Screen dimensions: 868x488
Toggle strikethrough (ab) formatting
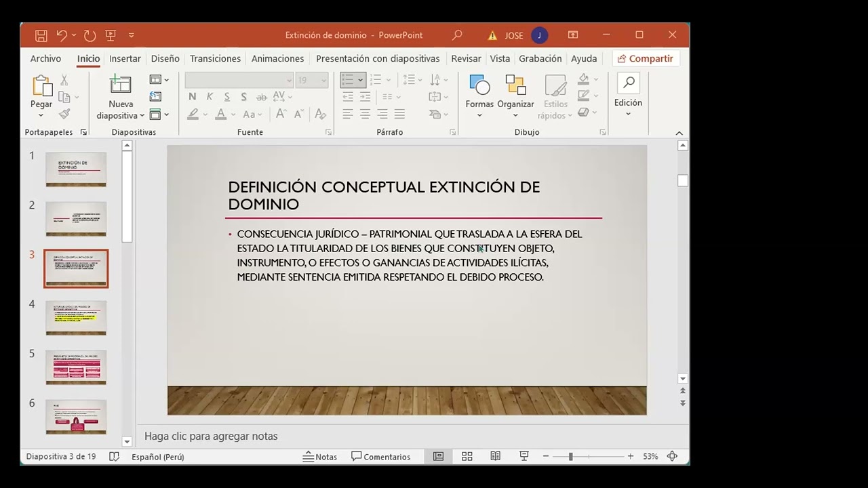[x=261, y=97]
